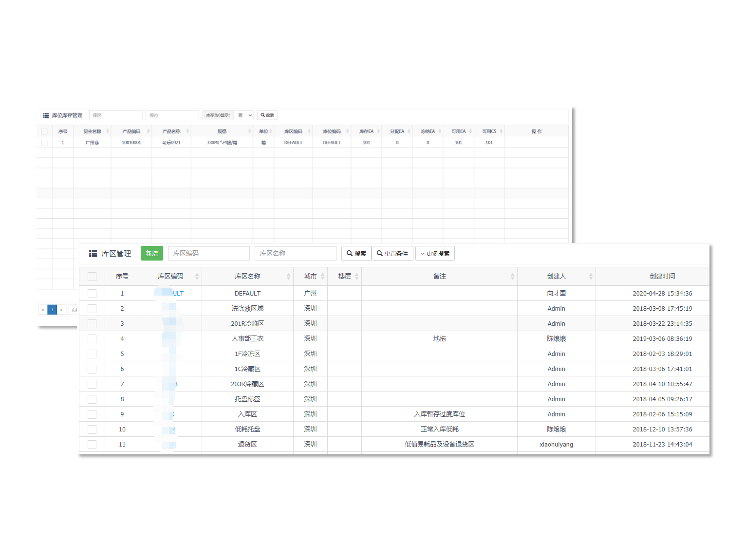Sort the 备注 column using its arrows
Viewport: 746px width, 560px height.
pyautogui.click(x=512, y=277)
